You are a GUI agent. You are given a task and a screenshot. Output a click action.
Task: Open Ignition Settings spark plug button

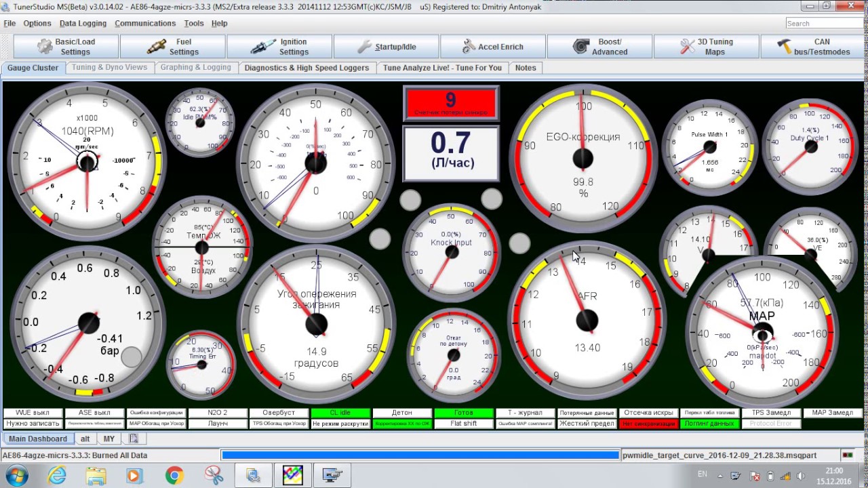click(x=279, y=47)
